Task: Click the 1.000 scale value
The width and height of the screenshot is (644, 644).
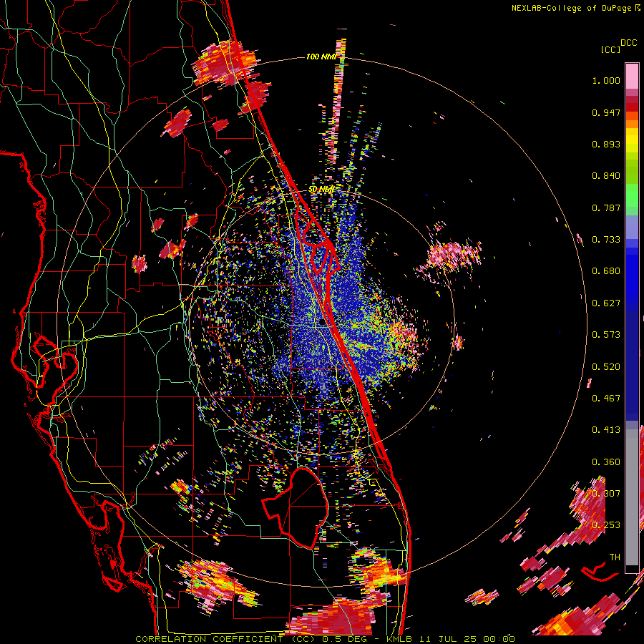Action: [606, 80]
